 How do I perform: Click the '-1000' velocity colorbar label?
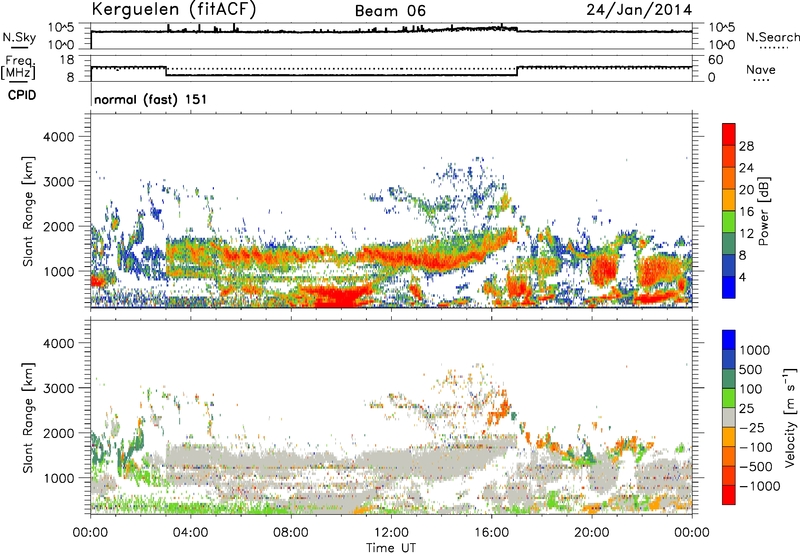[x=760, y=486]
